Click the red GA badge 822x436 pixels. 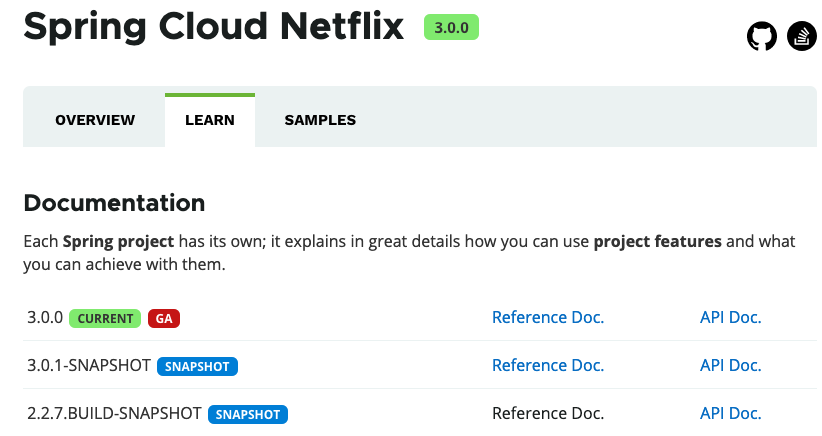click(164, 319)
